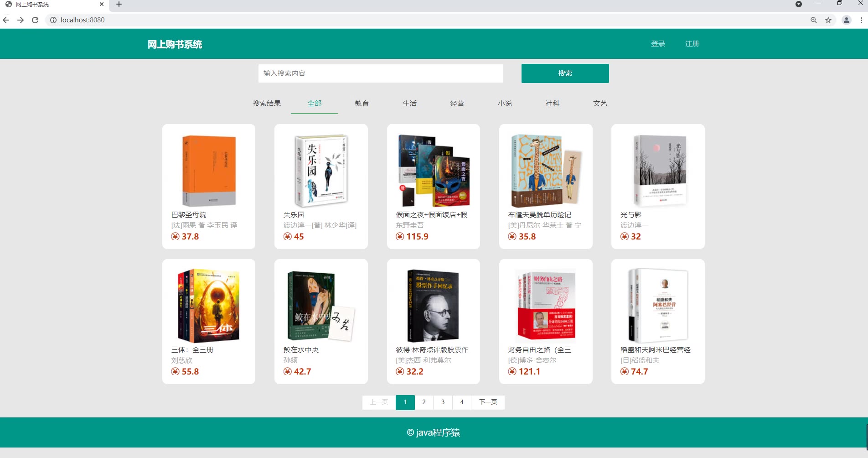Open the 登录 login link
This screenshot has height=458, width=868.
[x=658, y=44]
